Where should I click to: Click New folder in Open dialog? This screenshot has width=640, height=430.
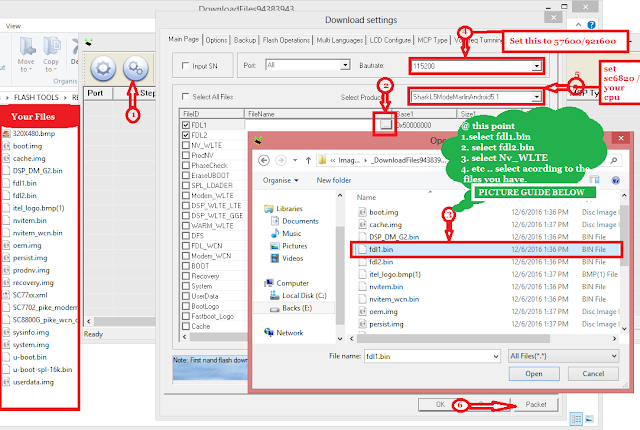click(334, 180)
